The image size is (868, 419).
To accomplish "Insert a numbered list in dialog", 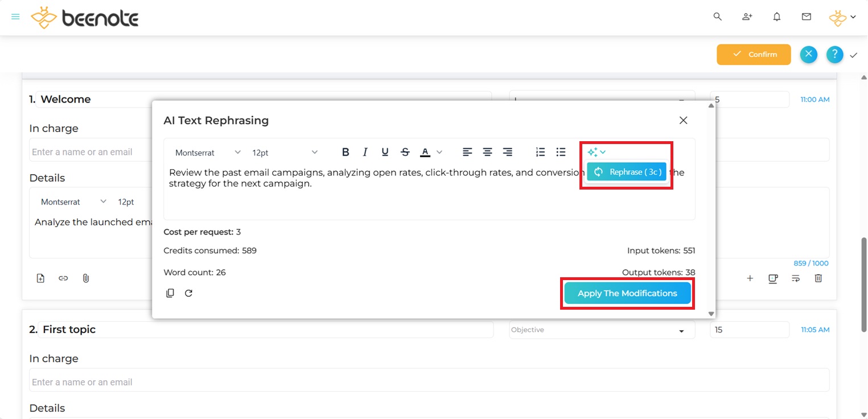I will 540,152.
